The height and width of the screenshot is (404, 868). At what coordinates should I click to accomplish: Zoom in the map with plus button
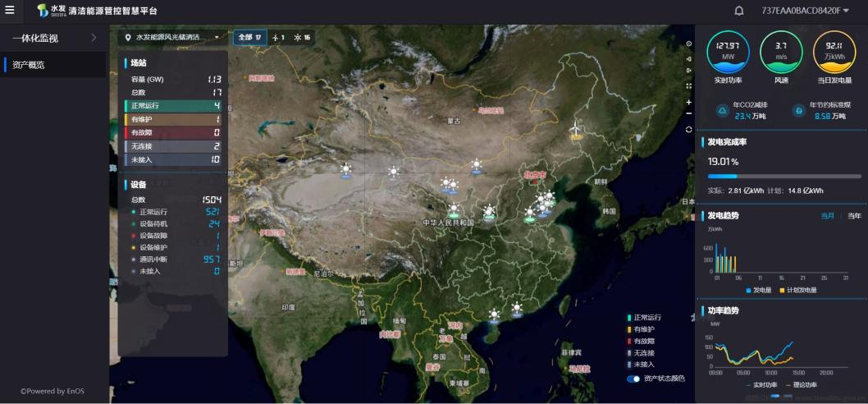click(x=688, y=102)
